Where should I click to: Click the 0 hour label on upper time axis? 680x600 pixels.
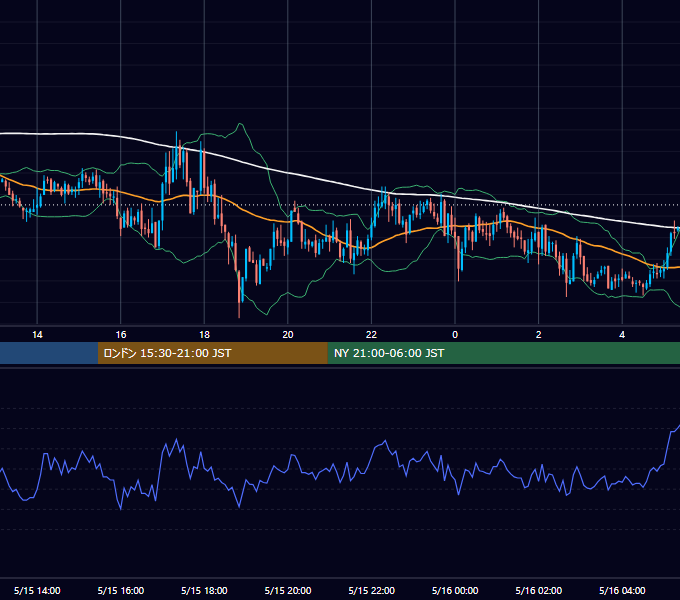tap(455, 335)
